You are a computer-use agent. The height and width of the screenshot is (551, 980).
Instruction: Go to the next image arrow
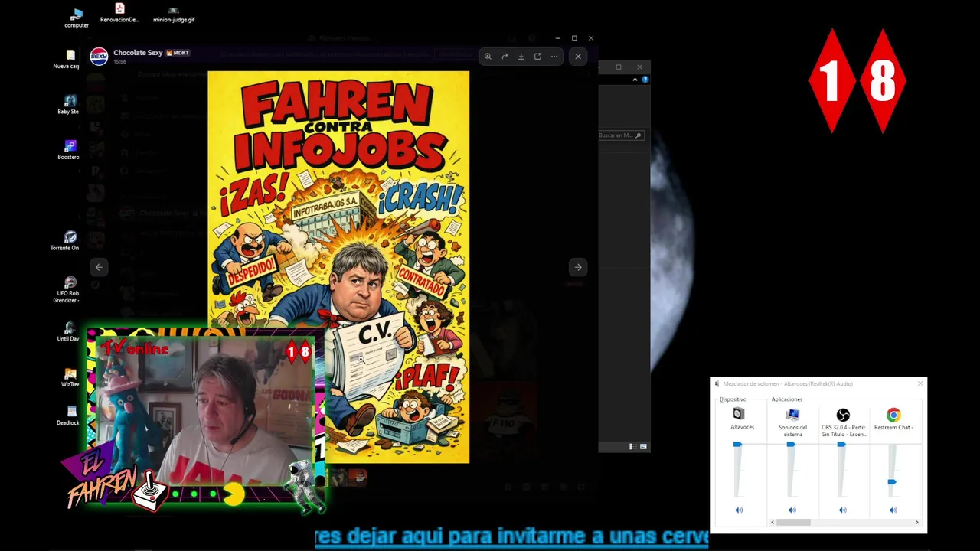click(578, 267)
